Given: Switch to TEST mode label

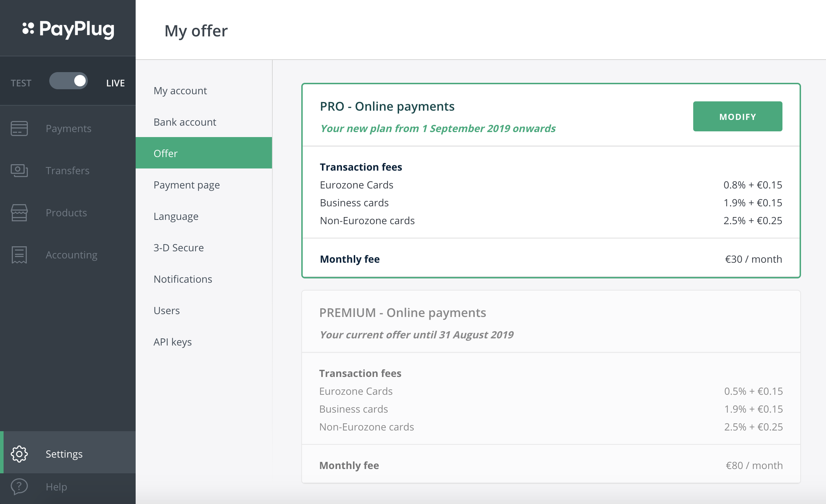Looking at the screenshot, I should pyautogui.click(x=21, y=83).
